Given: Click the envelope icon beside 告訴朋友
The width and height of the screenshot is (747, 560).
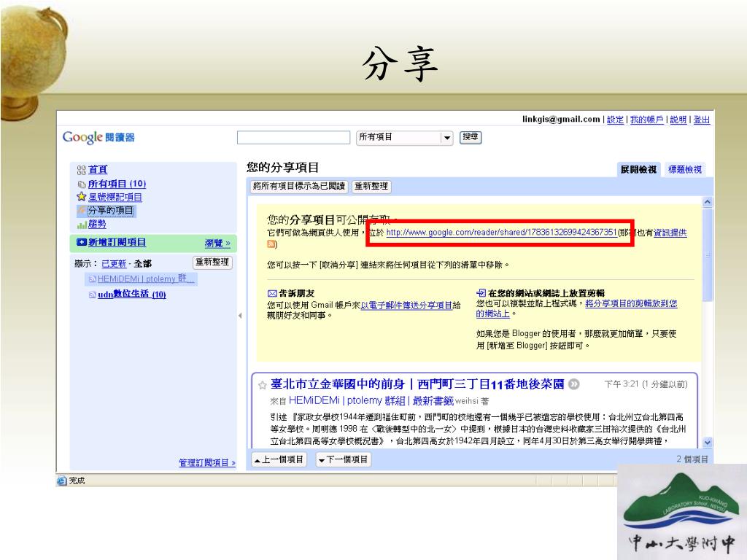Looking at the screenshot, I should click(x=272, y=293).
